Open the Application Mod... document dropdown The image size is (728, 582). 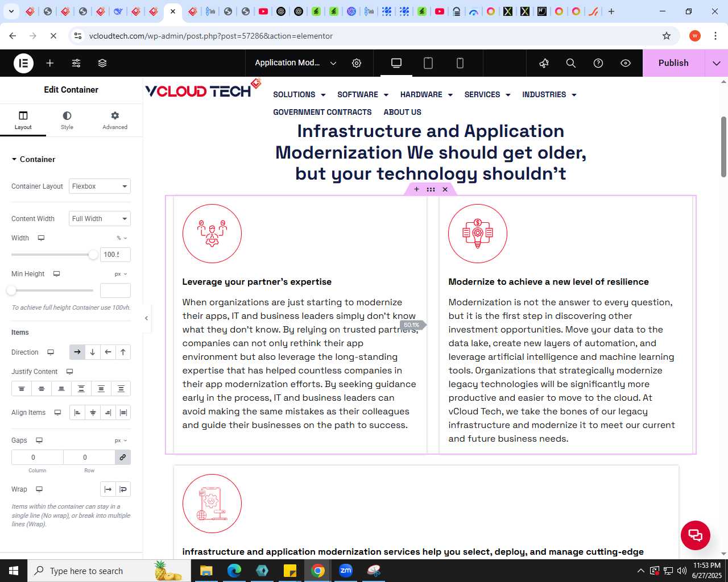pyautogui.click(x=296, y=63)
